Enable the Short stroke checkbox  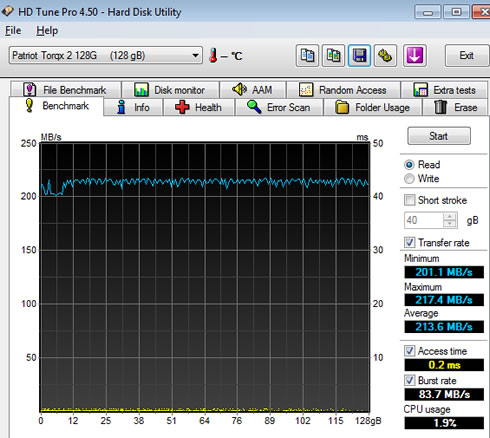click(409, 200)
